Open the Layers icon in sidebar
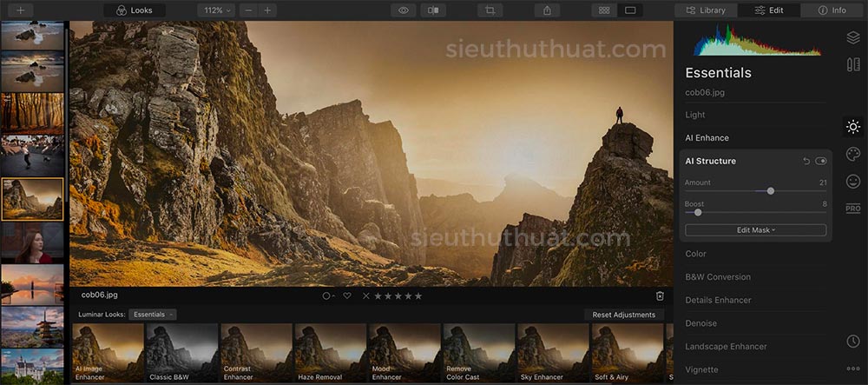The width and height of the screenshot is (868, 385). (853, 37)
